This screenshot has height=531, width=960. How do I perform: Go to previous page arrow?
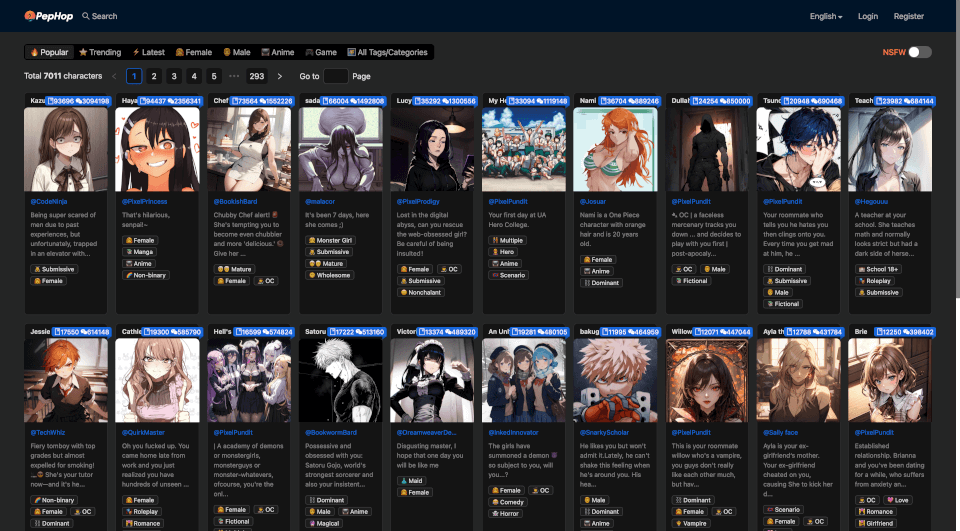(114, 77)
